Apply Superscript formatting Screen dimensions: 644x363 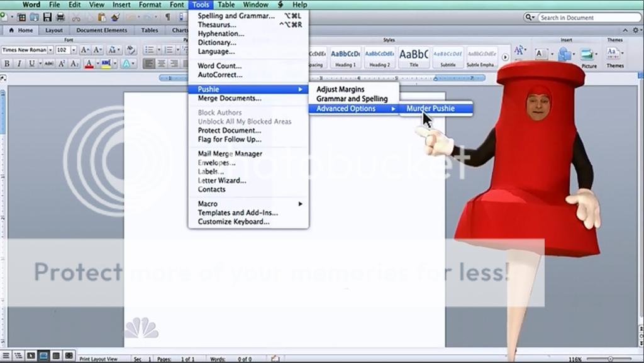pyautogui.click(x=62, y=64)
